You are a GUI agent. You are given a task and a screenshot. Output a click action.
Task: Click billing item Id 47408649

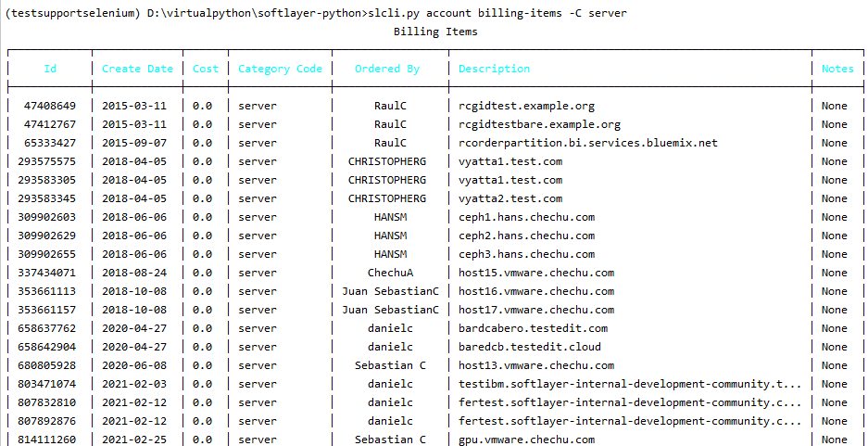click(x=50, y=106)
